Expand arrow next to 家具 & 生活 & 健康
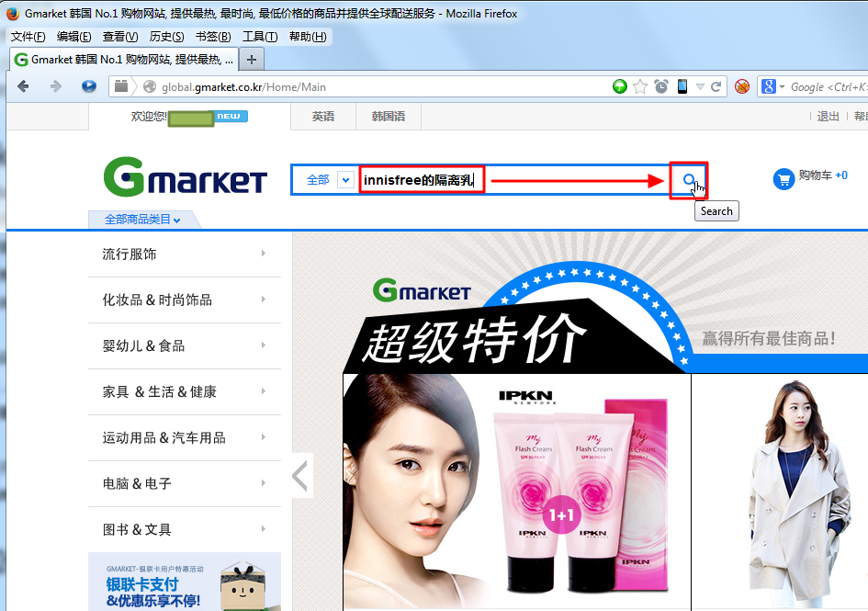This screenshot has height=611, width=868. (x=264, y=391)
